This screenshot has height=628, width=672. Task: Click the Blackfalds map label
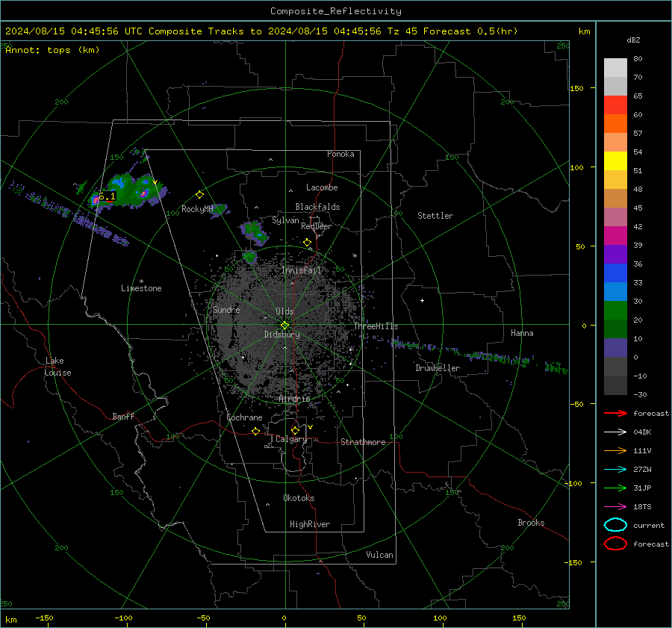click(317, 207)
